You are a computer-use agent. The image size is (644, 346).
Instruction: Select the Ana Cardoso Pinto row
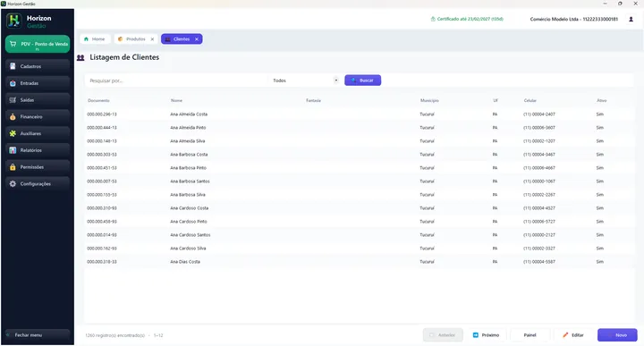359,222
